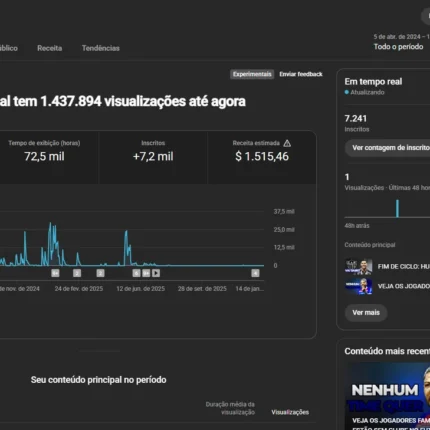430x430 pixels.
Task: Click the 72,5 mil watch time value
Action: point(44,156)
